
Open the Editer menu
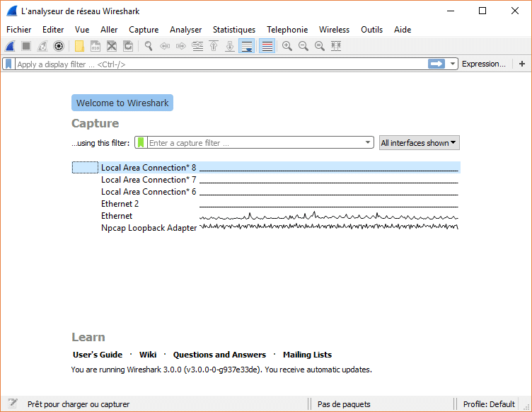(x=53, y=30)
